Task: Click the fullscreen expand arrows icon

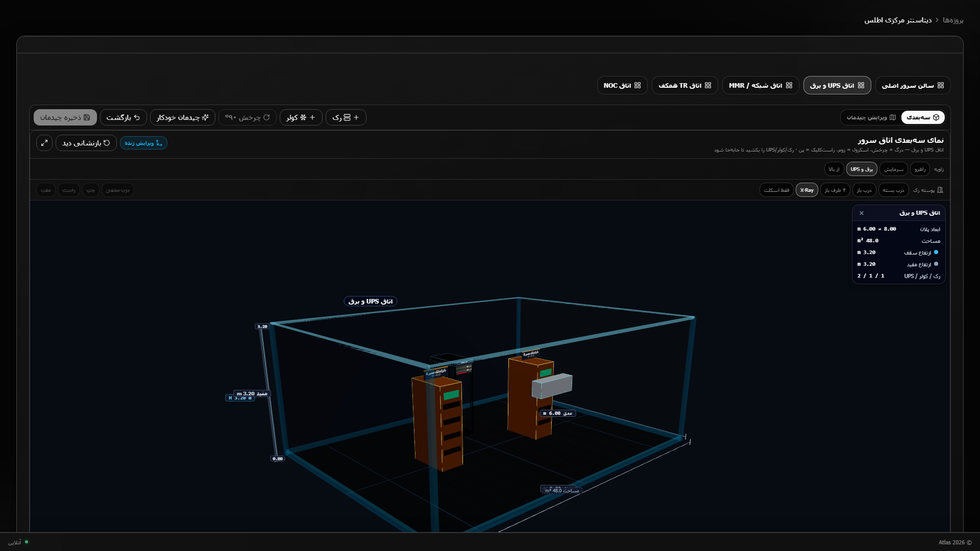Action: [x=44, y=143]
